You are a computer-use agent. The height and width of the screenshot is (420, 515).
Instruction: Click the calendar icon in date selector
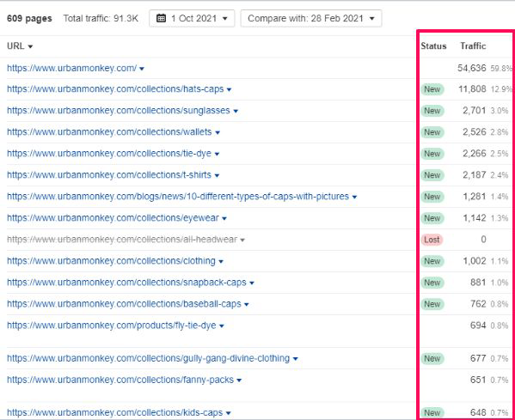point(161,18)
